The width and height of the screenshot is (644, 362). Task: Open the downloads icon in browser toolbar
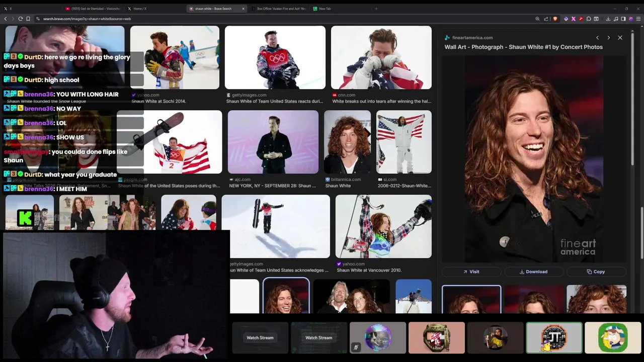(608, 19)
